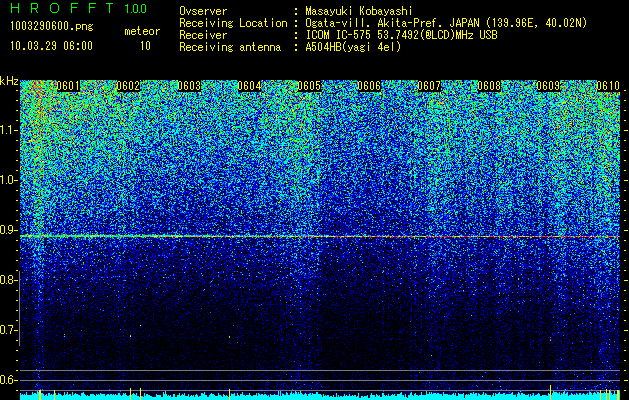Click the 0605 time marker
The width and height of the screenshot is (629, 400).
pyautogui.click(x=309, y=86)
